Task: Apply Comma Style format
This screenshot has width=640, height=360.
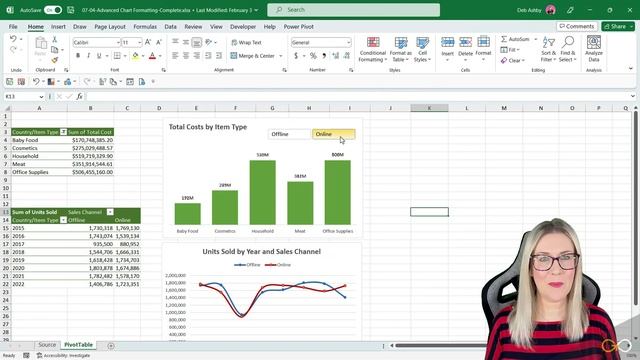Action: [324, 56]
